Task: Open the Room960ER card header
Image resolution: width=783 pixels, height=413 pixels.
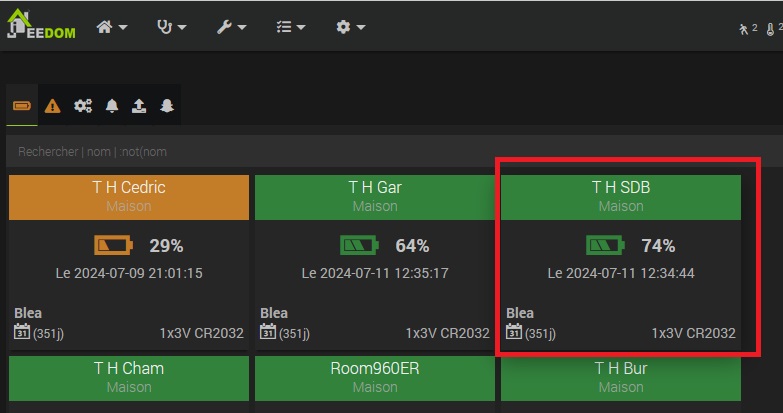Action: (375, 378)
